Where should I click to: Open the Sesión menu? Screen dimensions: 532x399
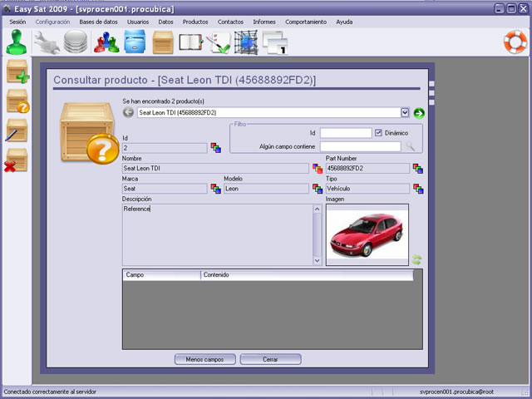point(17,22)
